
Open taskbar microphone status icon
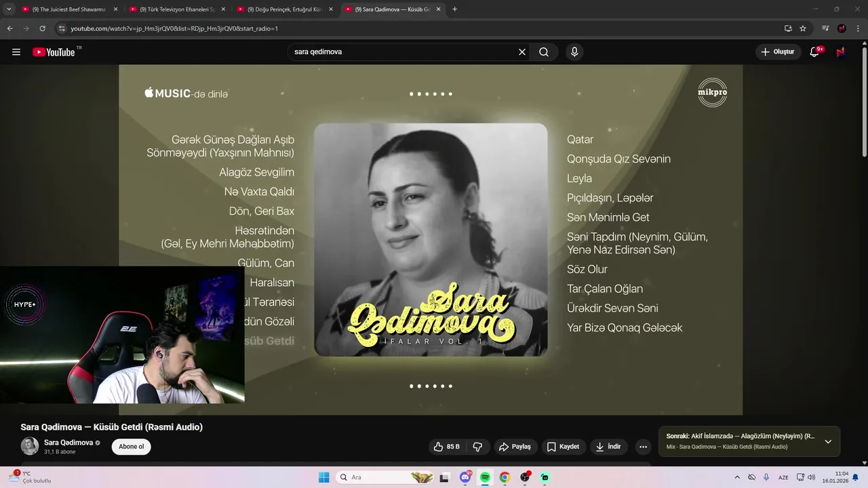pos(766,477)
